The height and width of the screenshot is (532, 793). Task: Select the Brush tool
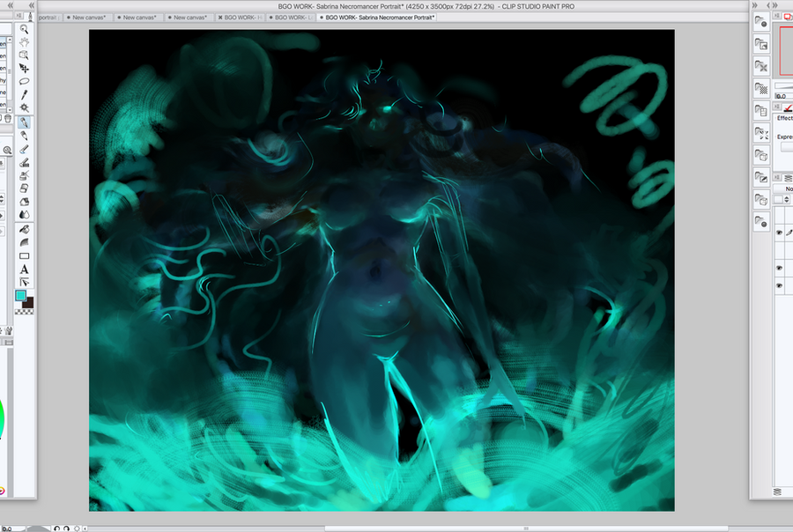click(x=24, y=149)
